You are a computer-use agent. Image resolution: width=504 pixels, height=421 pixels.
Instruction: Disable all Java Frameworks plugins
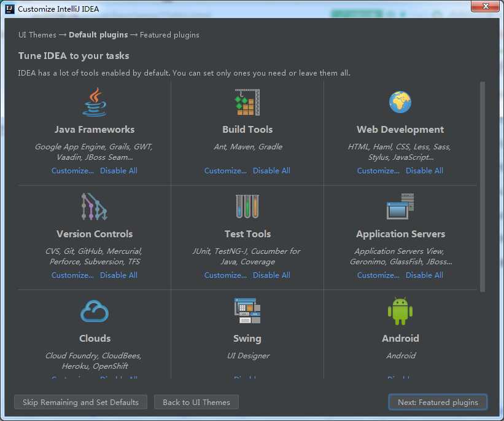point(118,171)
